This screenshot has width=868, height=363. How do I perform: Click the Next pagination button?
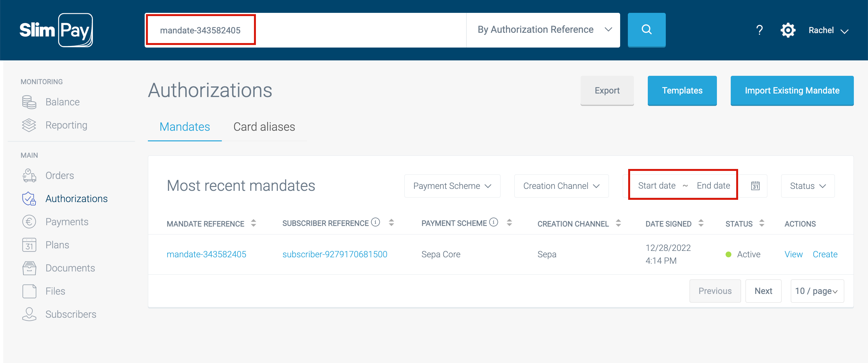click(763, 291)
